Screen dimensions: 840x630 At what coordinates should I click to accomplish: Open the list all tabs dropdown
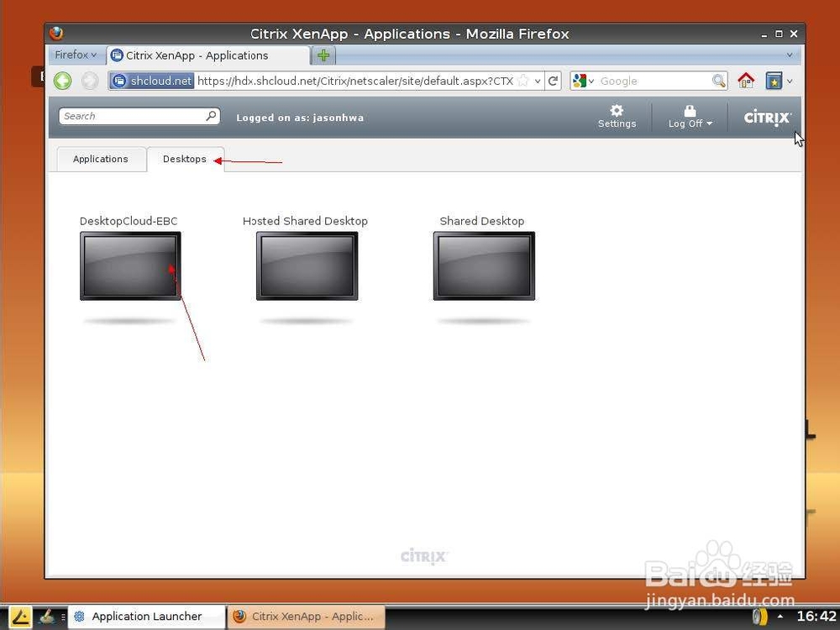790,55
